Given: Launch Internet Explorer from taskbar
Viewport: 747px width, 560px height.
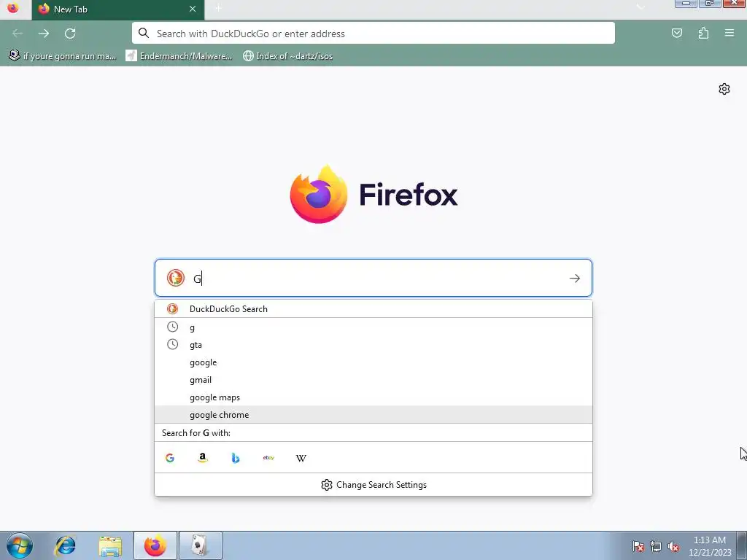Looking at the screenshot, I should pyautogui.click(x=65, y=545).
